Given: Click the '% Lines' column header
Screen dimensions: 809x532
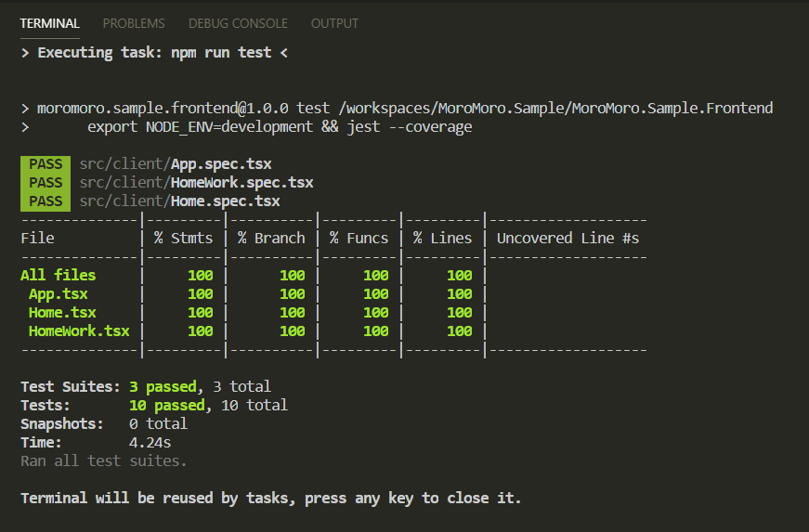Looking at the screenshot, I should (442, 239).
